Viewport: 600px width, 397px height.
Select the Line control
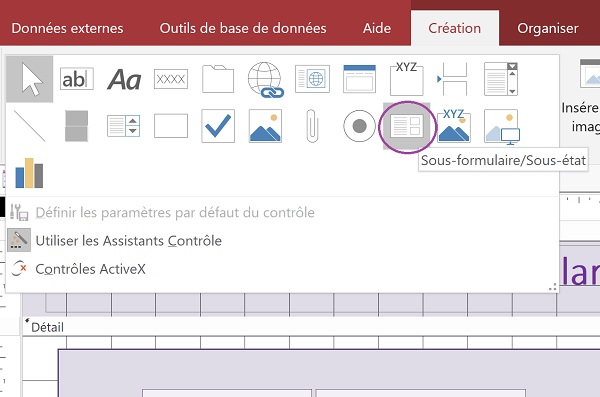(29, 126)
